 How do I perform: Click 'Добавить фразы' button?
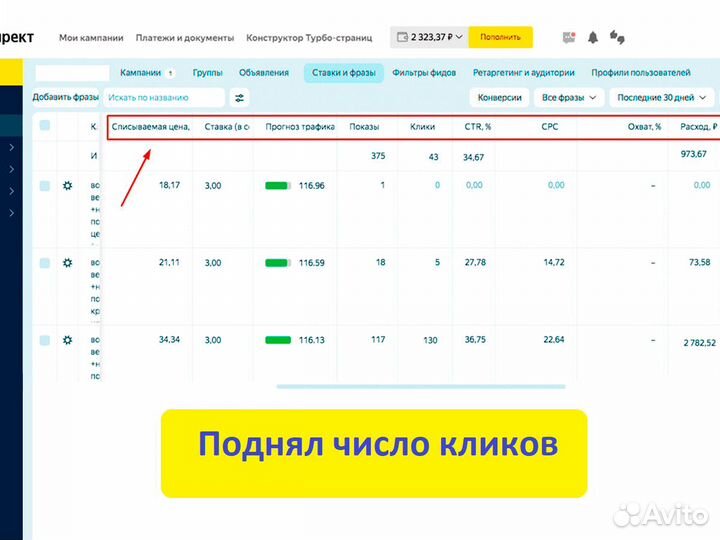(x=66, y=97)
